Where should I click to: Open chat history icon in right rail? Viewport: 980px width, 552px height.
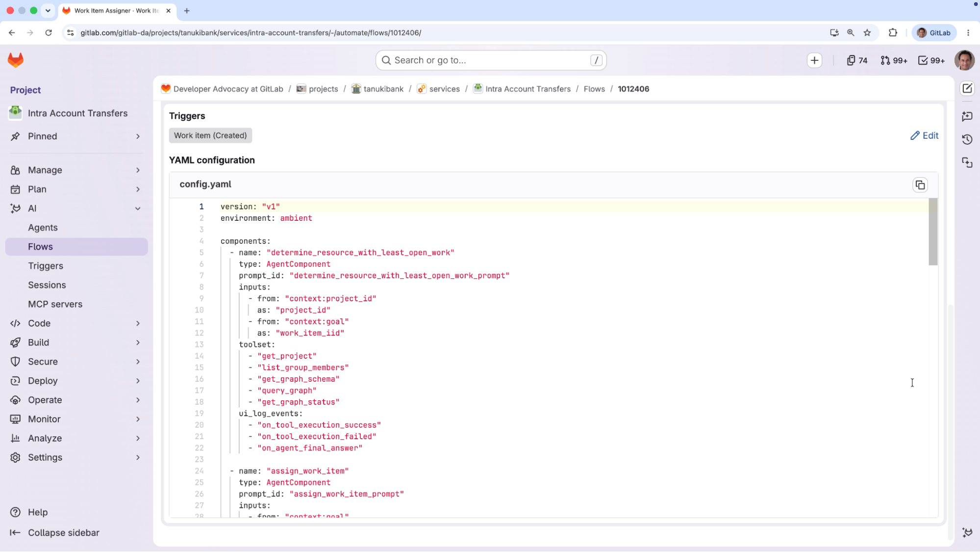tap(967, 139)
